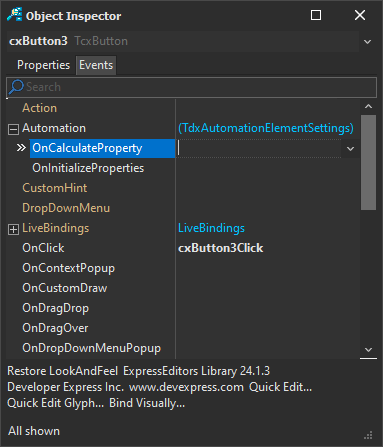Maximize the Object Inspector window
Viewport: 383px width, 447px height.
pos(316,15)
